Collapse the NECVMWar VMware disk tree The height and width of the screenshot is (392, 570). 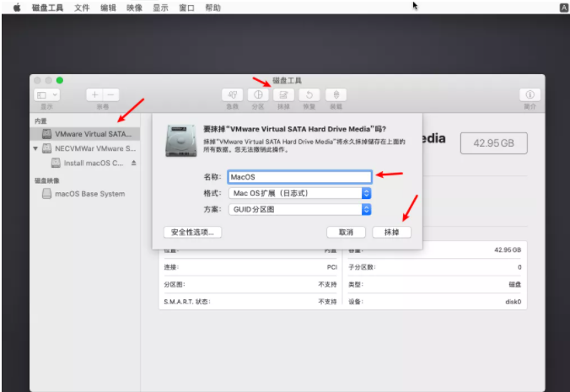(35, 148)
